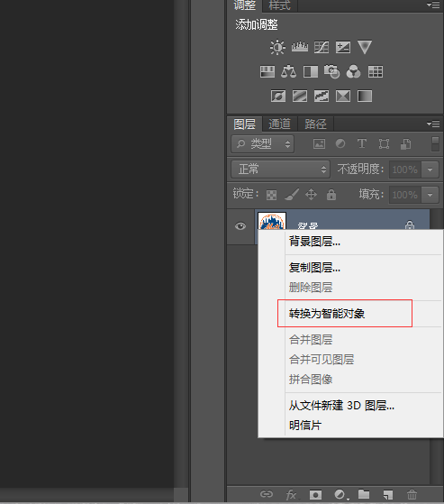Switch to the 路径 tab

coord(315,124)
